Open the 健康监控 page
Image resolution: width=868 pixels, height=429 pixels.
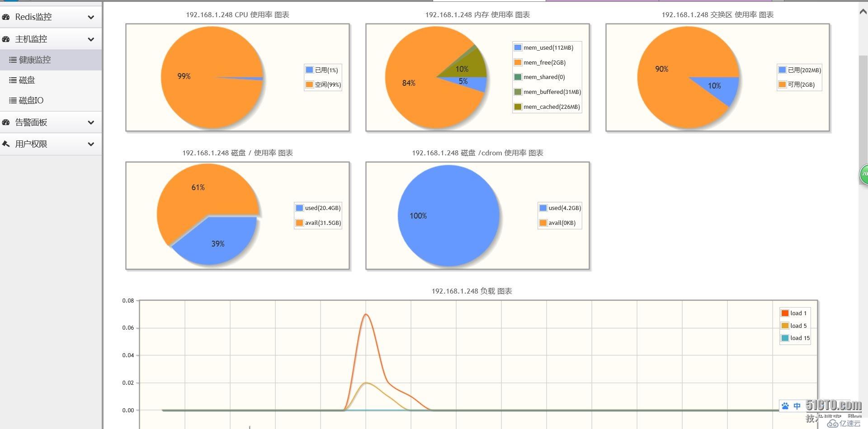pos(51,60)
